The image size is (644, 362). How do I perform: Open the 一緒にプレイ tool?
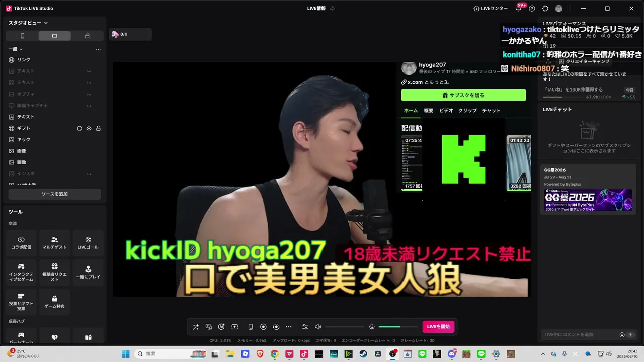pyautogui.click(x=88, y=273)
